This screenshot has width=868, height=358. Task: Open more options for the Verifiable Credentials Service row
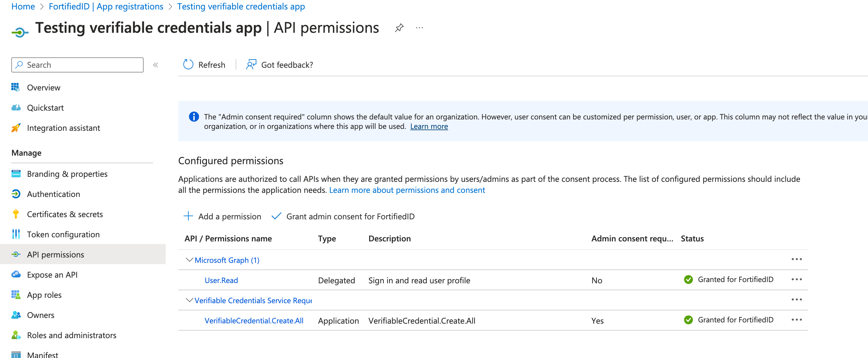pyautogui.click(x=797, y=300)
